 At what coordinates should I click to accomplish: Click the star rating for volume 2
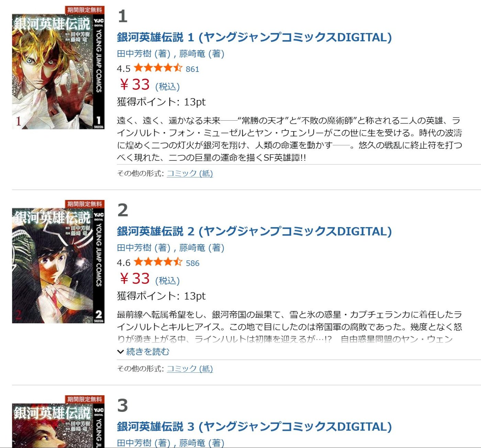tap(158, 262)
